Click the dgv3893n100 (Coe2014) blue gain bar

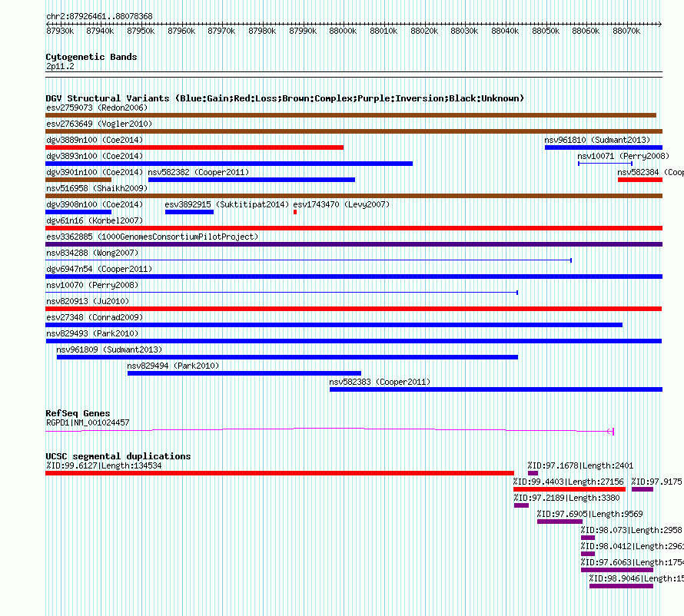click(x=229, y=164)
